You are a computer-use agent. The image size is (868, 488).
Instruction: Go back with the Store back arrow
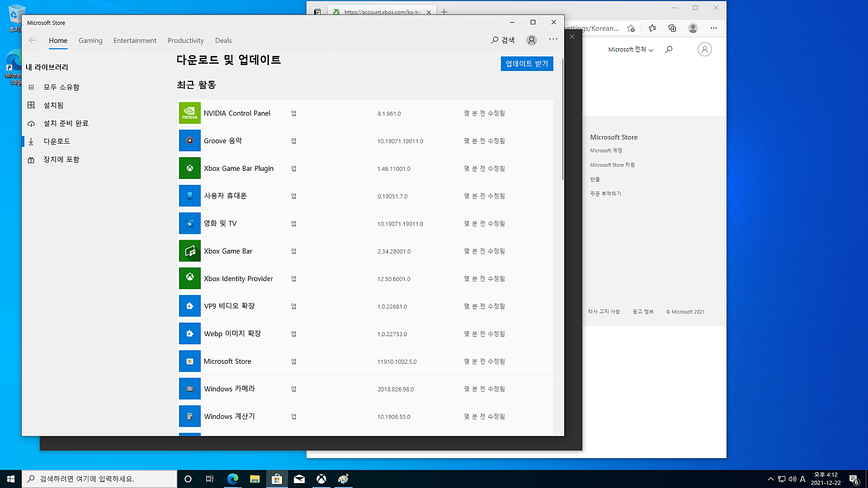click(x=33, y=40)
